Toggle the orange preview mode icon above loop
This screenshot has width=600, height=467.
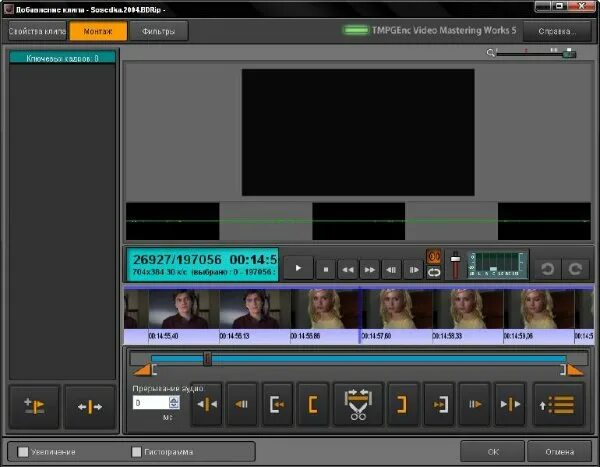(x=434, y=256)
